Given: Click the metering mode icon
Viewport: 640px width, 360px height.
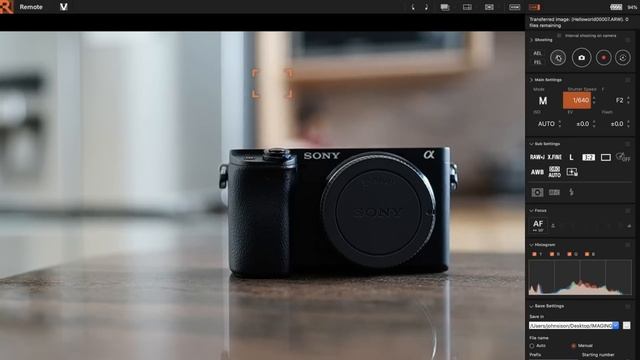Looking at the screenshot, I should [x=537, y=192].
